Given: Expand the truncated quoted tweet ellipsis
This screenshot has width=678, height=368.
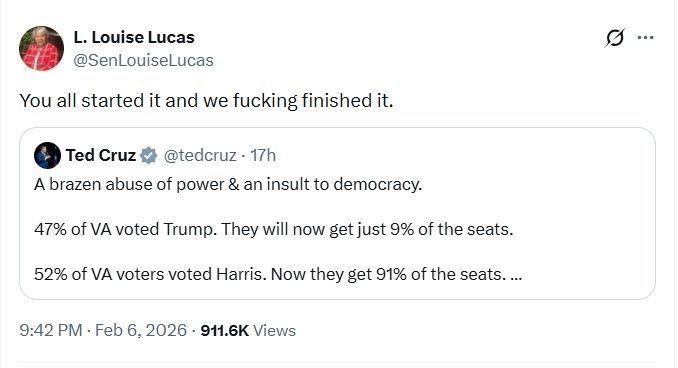Looking at the screenshot, I should pos(516,275).
